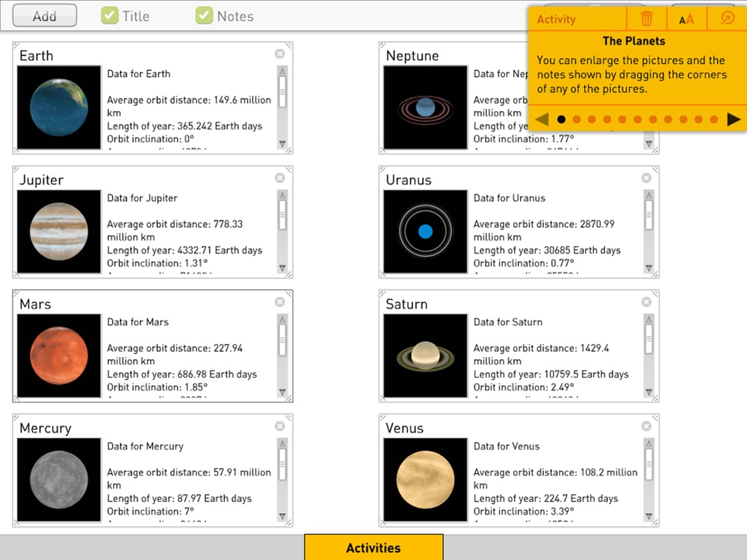Click the 'Data for Jupiter' note text

point(142,198)
